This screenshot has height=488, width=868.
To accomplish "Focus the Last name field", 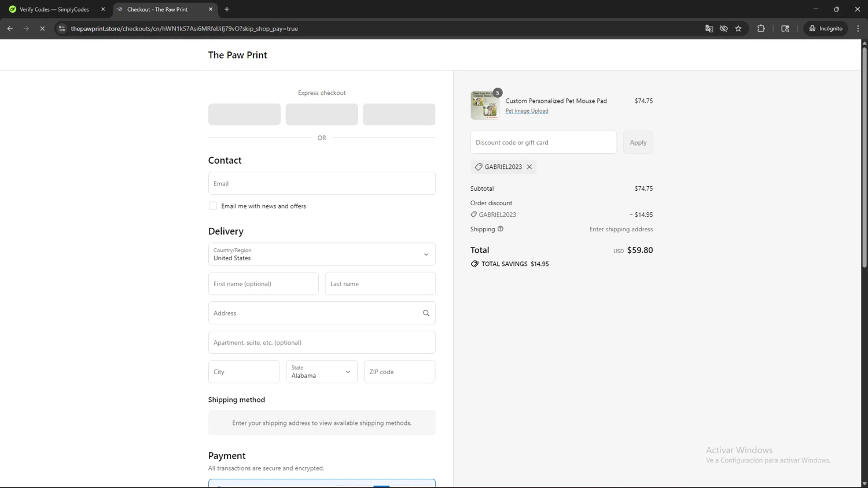I will (380, 284).
